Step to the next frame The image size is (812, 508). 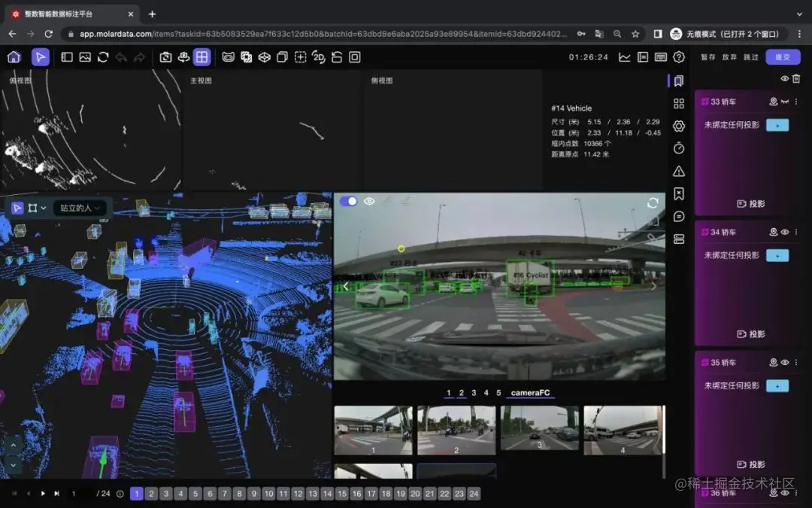coord(57,494)
